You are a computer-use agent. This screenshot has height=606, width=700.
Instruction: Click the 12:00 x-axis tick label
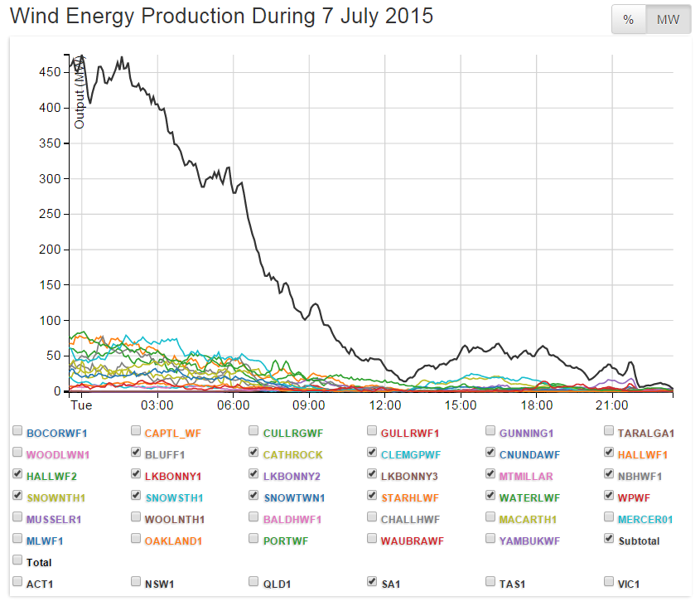385,405
